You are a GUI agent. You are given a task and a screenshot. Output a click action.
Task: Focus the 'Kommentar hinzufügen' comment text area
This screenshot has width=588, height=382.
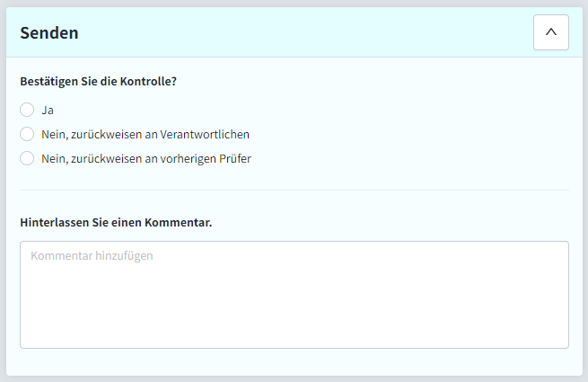tap(294, 295)
